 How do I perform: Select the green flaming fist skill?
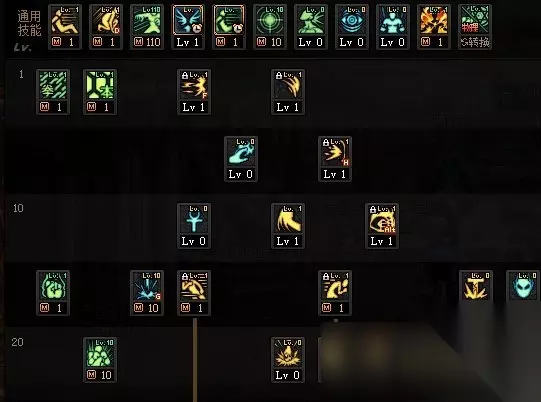click(53, 293)
